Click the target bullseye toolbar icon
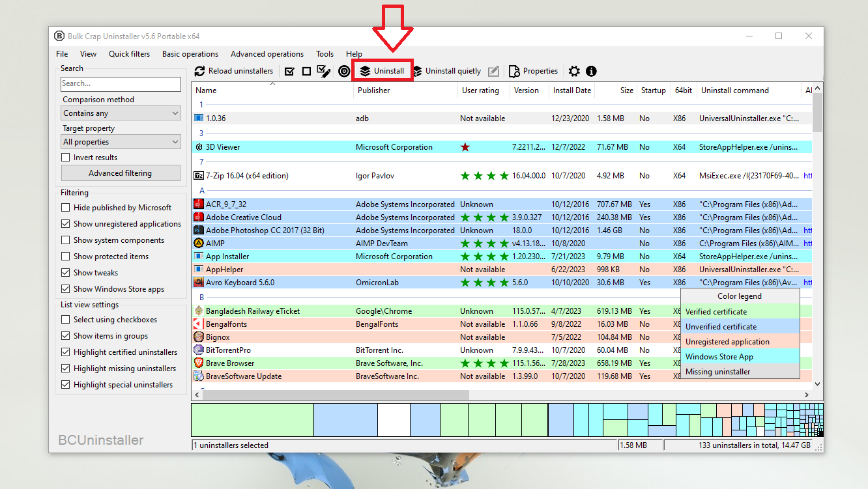Screen dimensions: 868x489 (x=344, y=72)
